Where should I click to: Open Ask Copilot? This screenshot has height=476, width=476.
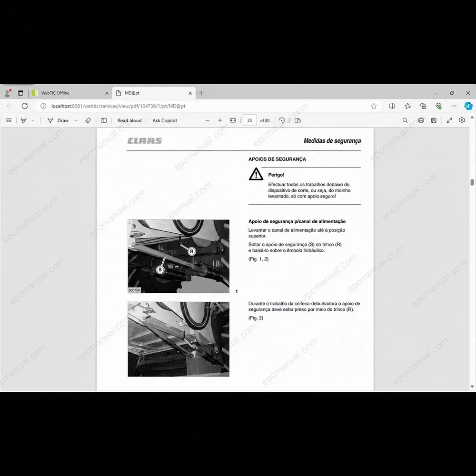pyautogui.click(x=165, y=120)
